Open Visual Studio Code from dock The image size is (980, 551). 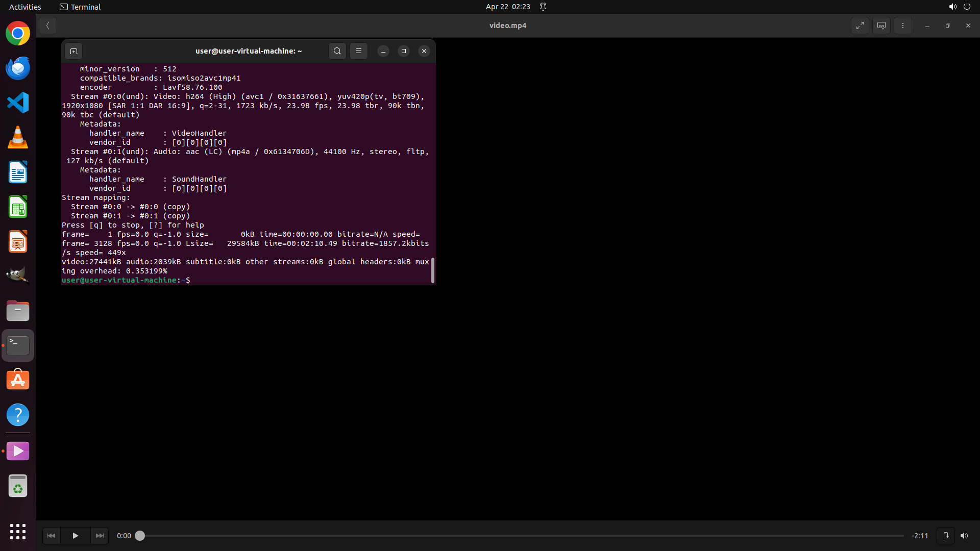(18, 103)
